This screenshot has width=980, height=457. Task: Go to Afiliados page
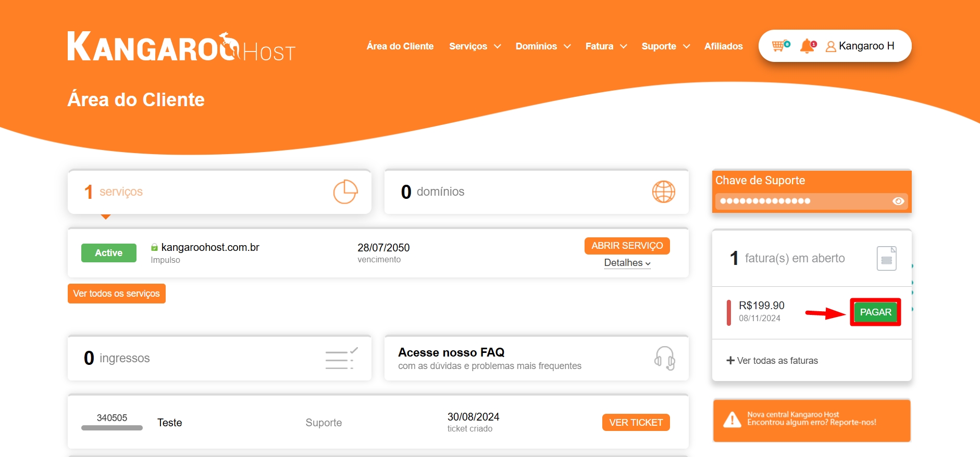pos(723,46)
